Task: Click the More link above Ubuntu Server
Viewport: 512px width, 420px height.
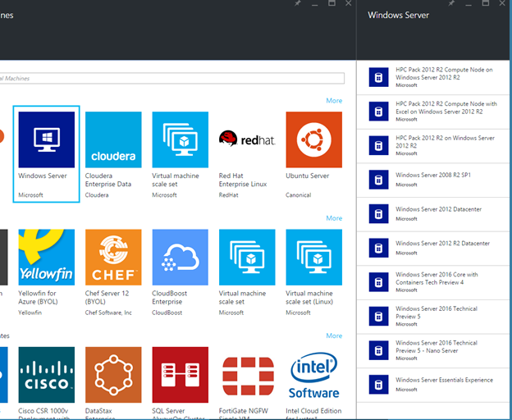Action: [333, 101]
